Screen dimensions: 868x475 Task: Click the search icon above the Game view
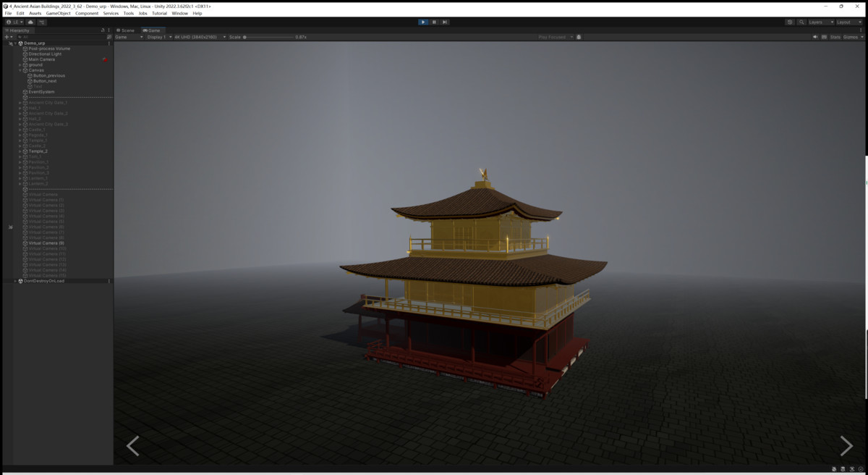point(801,22)
